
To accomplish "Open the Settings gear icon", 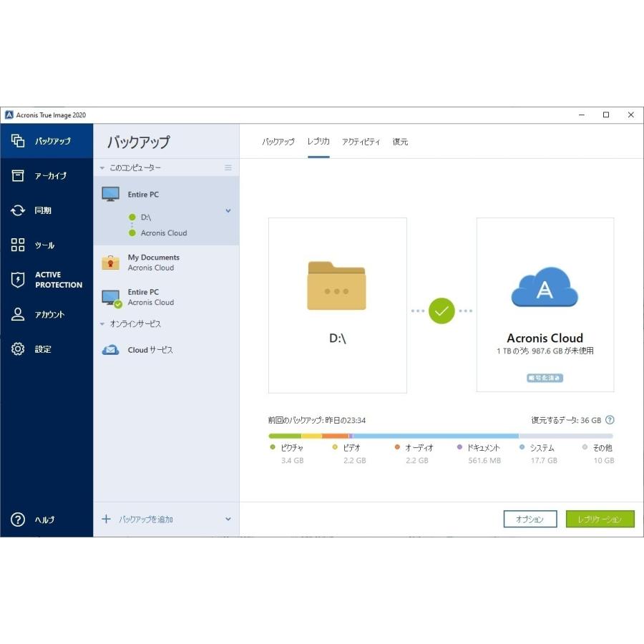I will (18, 349).
